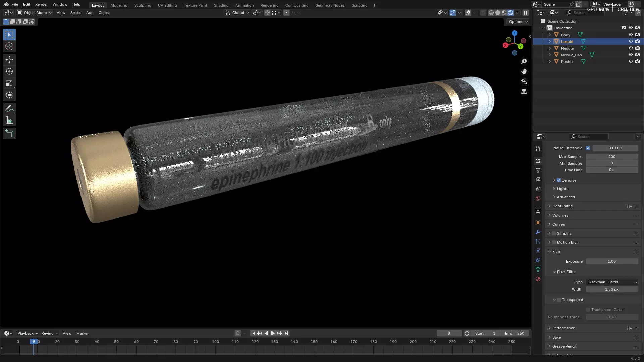Open the Global transform orientation dropdown
Screen dimensions: 644x362
point(237,13)
